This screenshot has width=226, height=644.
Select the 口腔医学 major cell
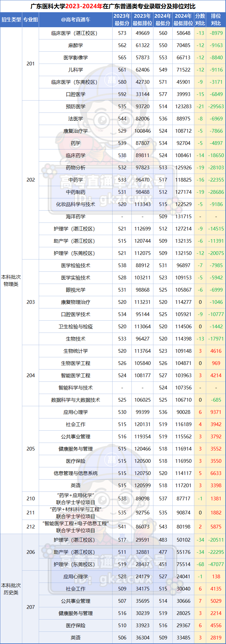pos(76,94)
